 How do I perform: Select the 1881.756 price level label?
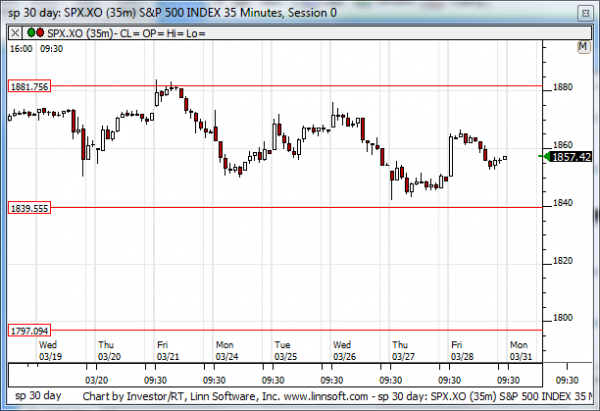click(x=29, y=87)
